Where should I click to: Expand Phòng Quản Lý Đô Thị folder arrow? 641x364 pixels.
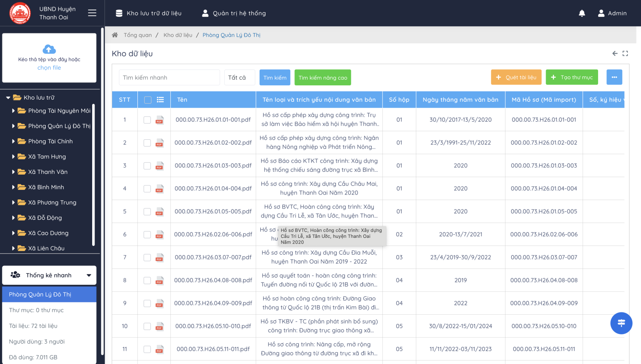pos(13,126)
